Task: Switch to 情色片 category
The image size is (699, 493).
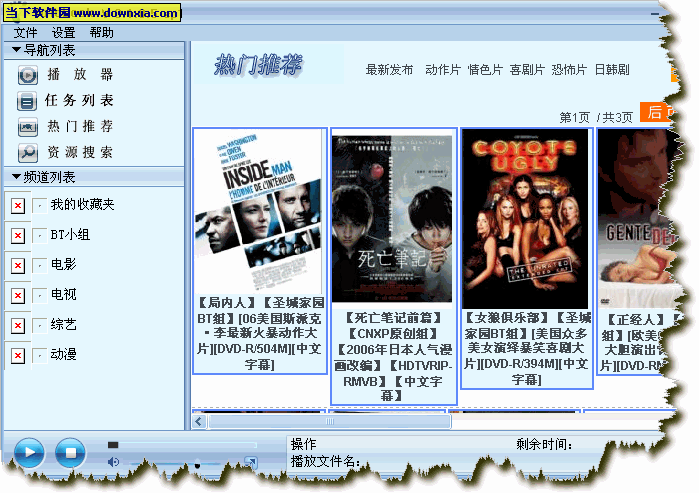Action: click(485, 70)
